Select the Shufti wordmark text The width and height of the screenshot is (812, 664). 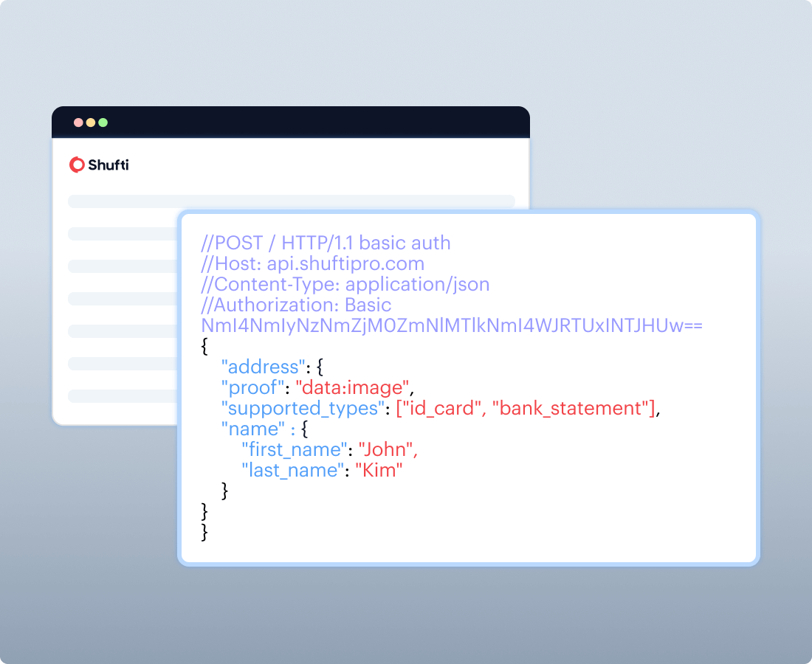coord(109,165)
